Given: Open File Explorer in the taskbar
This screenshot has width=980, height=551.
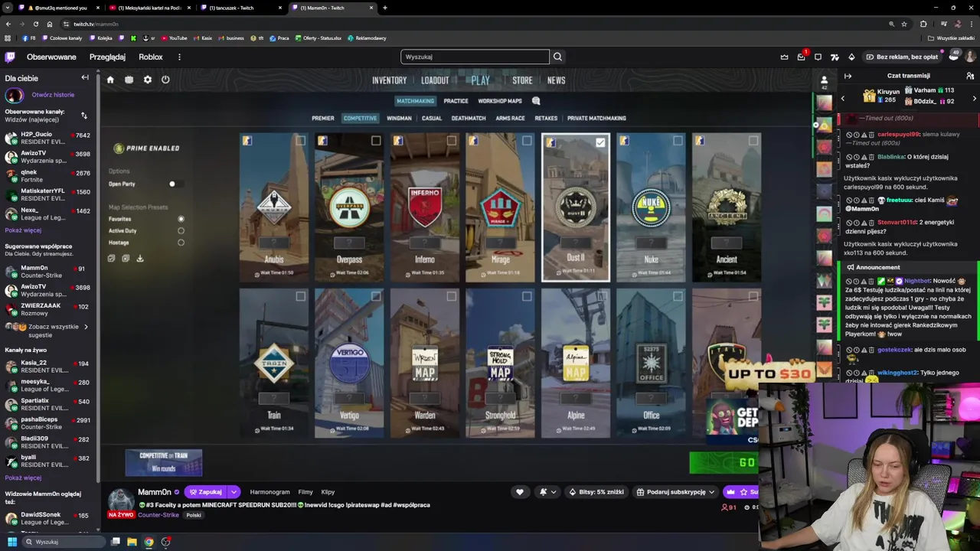Looking at the screenshot, I should coord(132,542).
